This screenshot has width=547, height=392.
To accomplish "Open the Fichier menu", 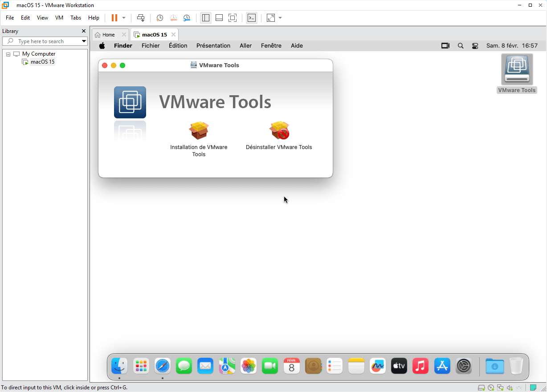I will click(151, 45).
